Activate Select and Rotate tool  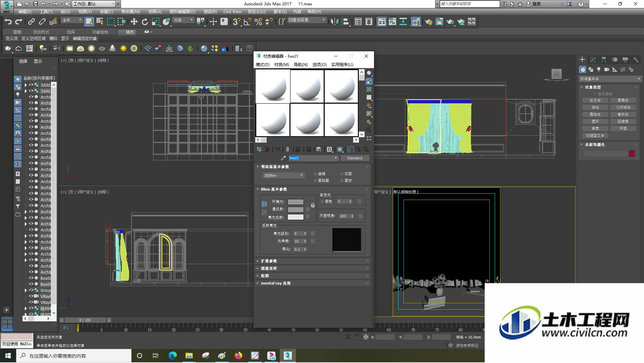[145, 22]
